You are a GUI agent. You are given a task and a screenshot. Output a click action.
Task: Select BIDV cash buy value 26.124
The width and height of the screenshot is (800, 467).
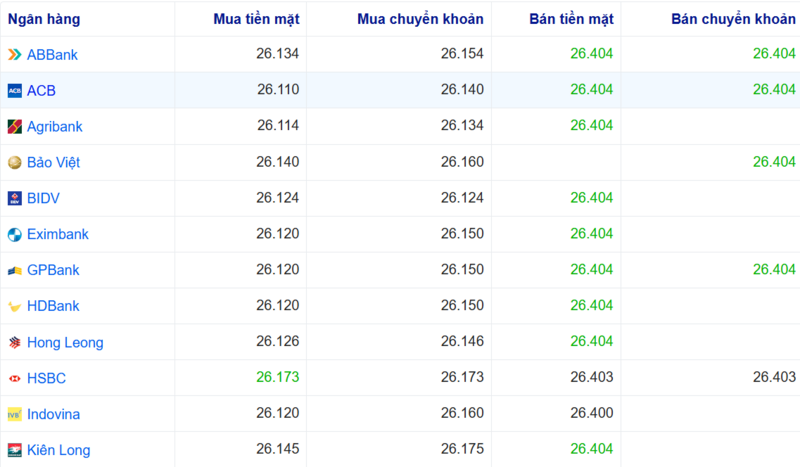(278, 198)
